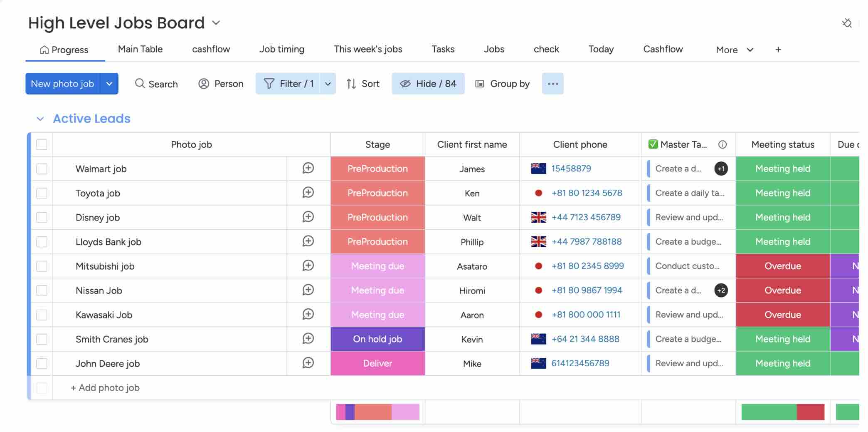Click the flag beside 614123456789

pos(538,363)
